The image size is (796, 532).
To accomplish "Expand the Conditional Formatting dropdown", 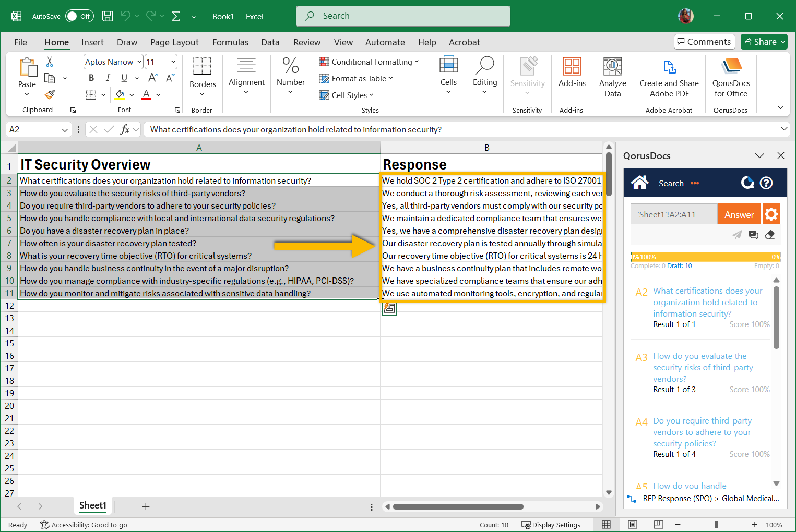I will (417, 62).
